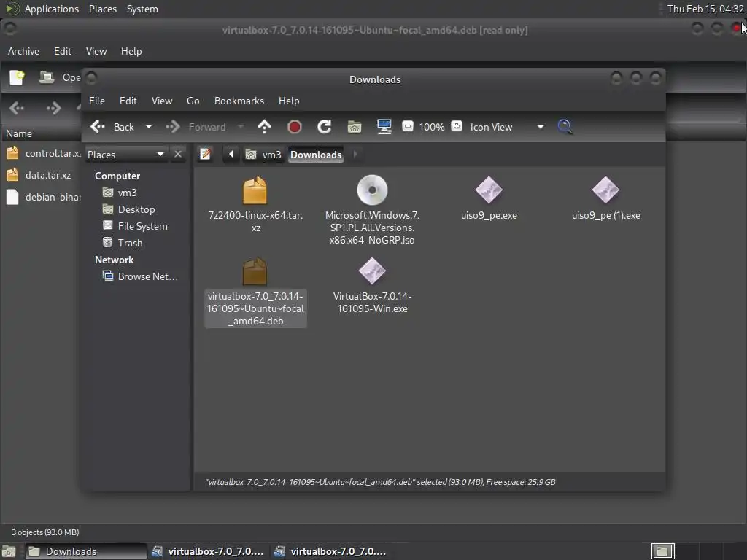Click the clock showing Thu Feb 15
Viewport: 747px width, 560px height.
pos(705,9)
